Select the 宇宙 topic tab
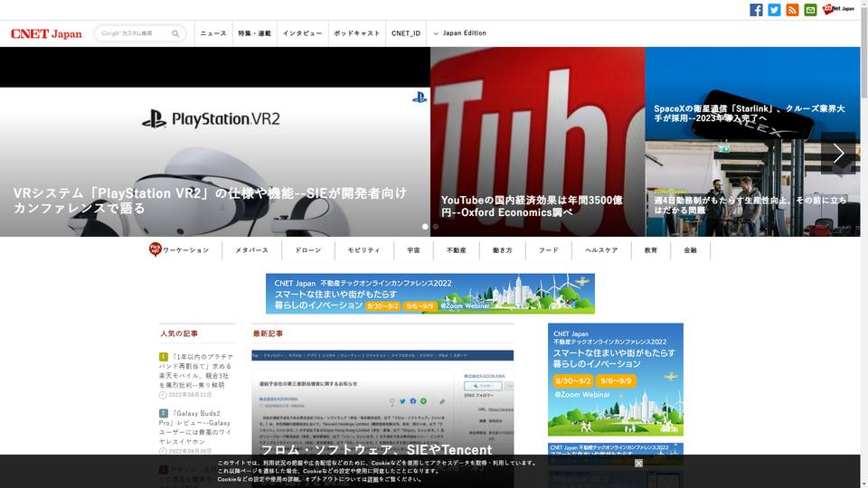The width and height of the screenshot is (868, 488). click(413, 250)
